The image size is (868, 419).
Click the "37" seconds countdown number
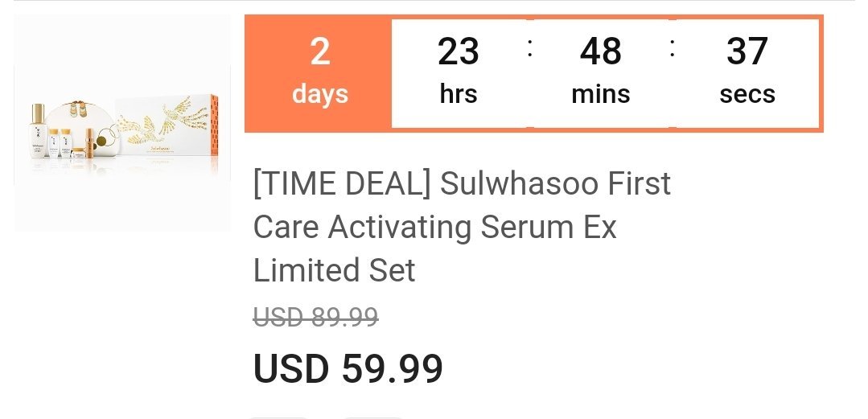747,53
